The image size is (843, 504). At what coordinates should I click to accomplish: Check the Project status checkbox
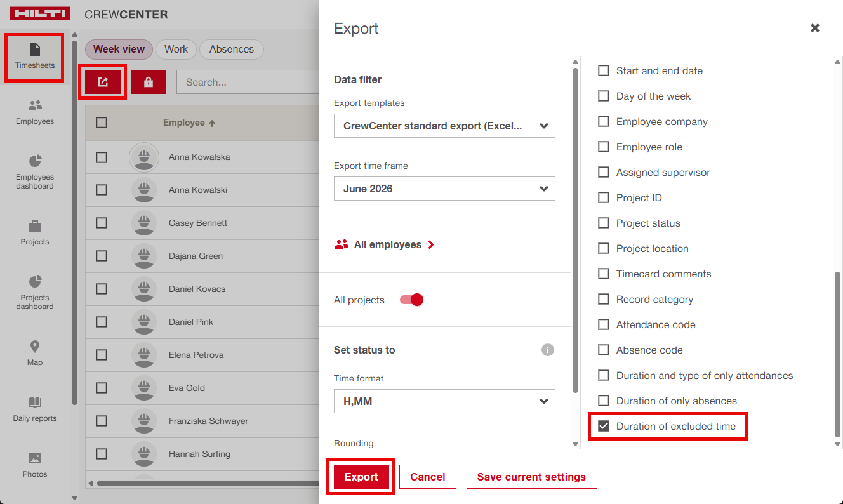tap(604, 223)
